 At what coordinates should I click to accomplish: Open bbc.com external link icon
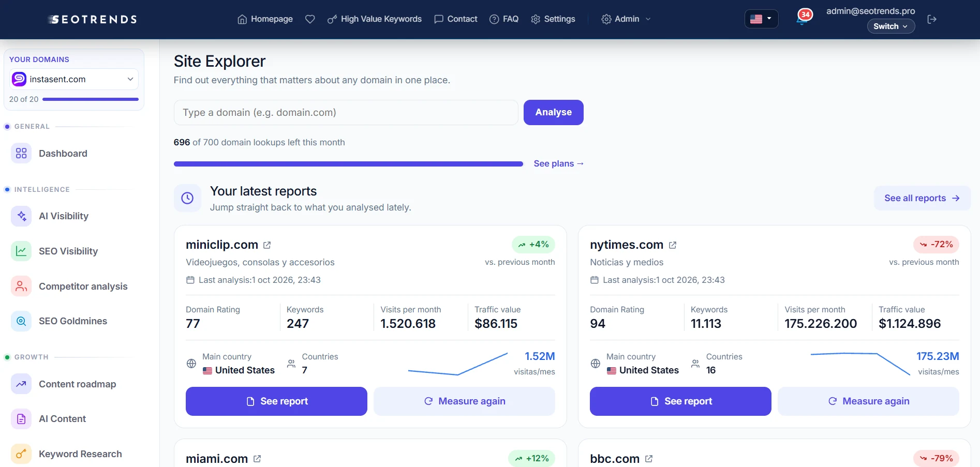pyautogui.click(x=649, y=459)
